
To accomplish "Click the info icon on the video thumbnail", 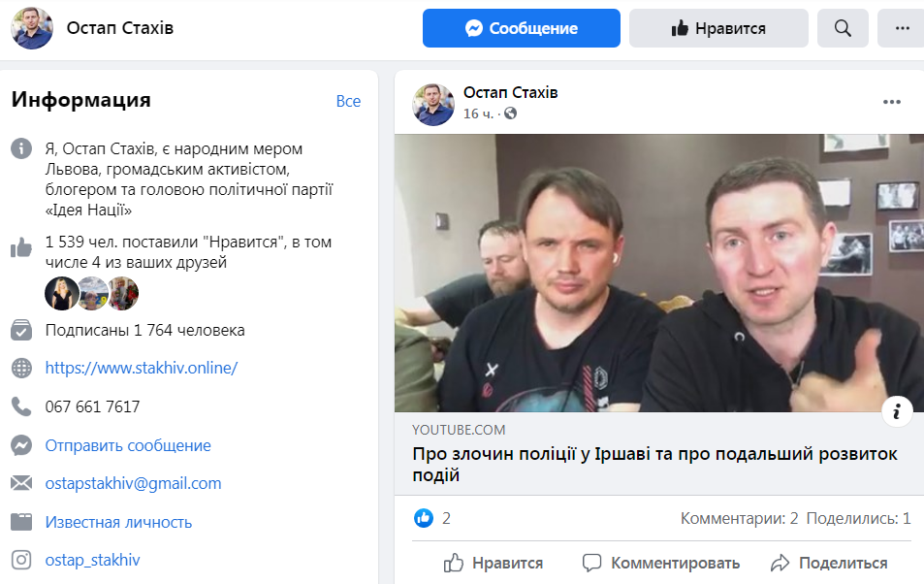I will (897, 411).
